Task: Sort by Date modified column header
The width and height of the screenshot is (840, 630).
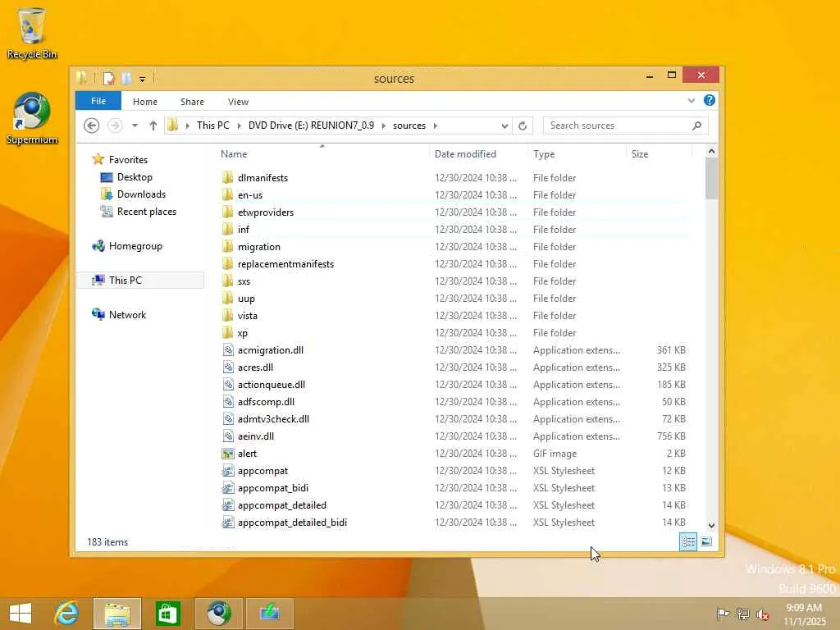Action: [465, 153]
